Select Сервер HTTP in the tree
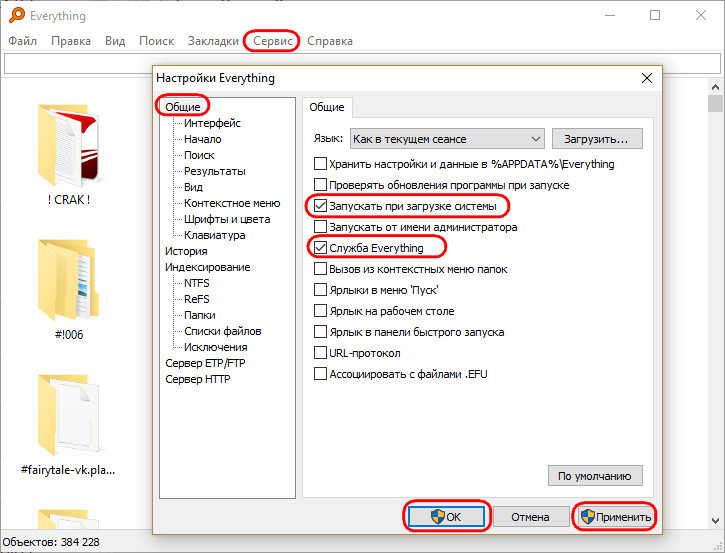The image size is (725, 553). point(198,379)
